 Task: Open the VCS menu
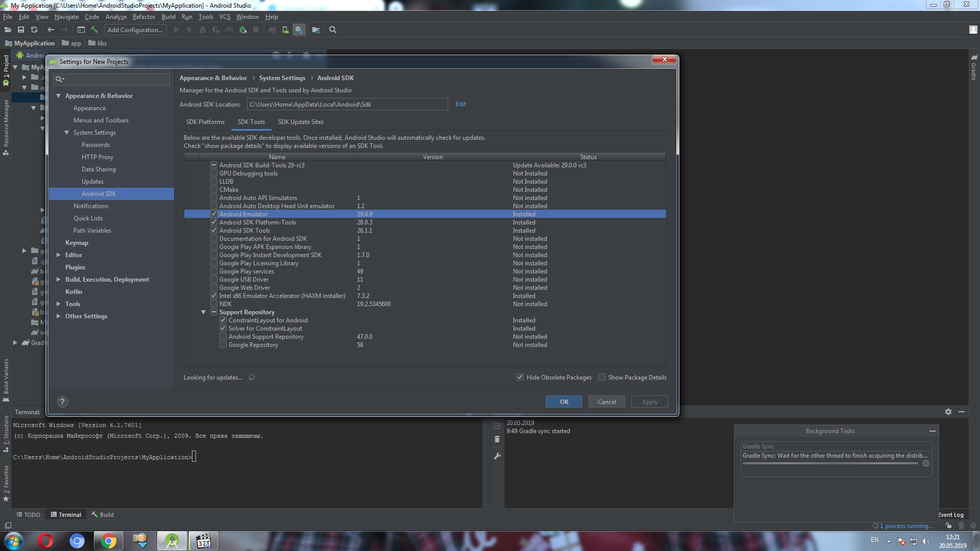(225, 17)
